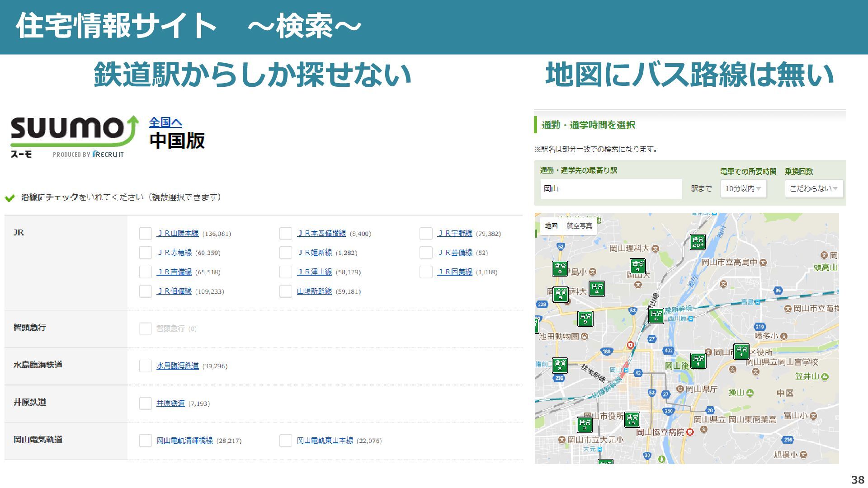
Task: Click the nearest station input field
Action: pyautogui.click(x=611, y=188)
